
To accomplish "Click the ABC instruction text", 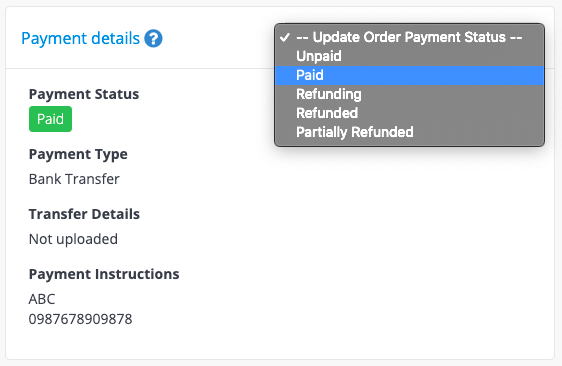I will (x=42, y=299).
